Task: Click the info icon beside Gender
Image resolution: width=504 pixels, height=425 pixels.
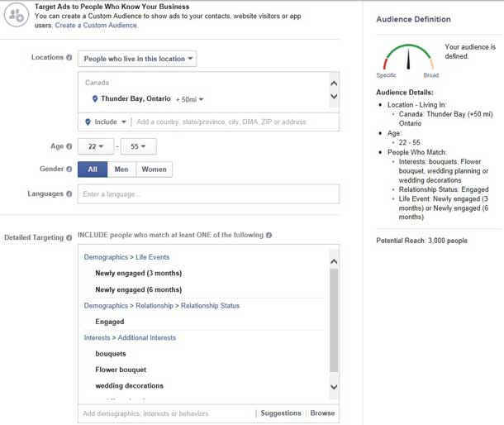Action: 69,170
